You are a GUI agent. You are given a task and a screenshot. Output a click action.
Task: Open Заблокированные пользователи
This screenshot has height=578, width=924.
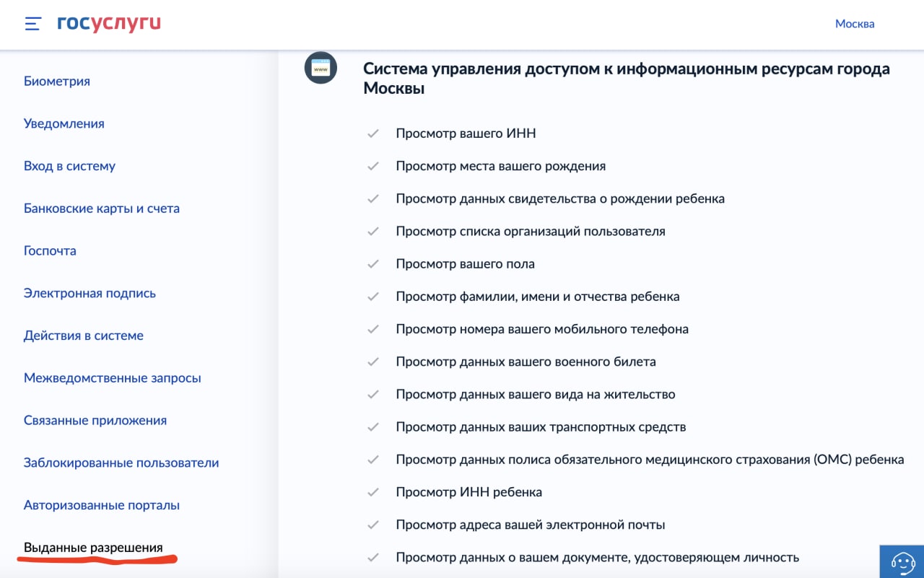pos(121,463)
